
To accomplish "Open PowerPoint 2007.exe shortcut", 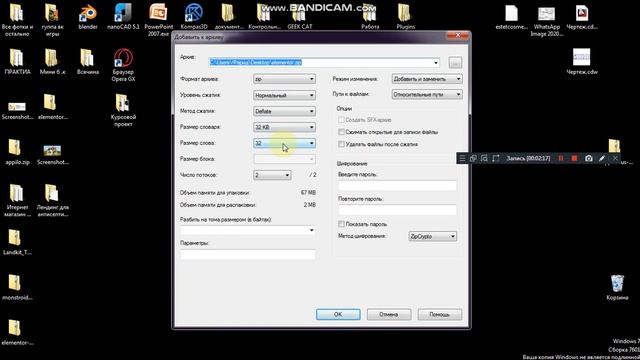I will coord(158,20).
